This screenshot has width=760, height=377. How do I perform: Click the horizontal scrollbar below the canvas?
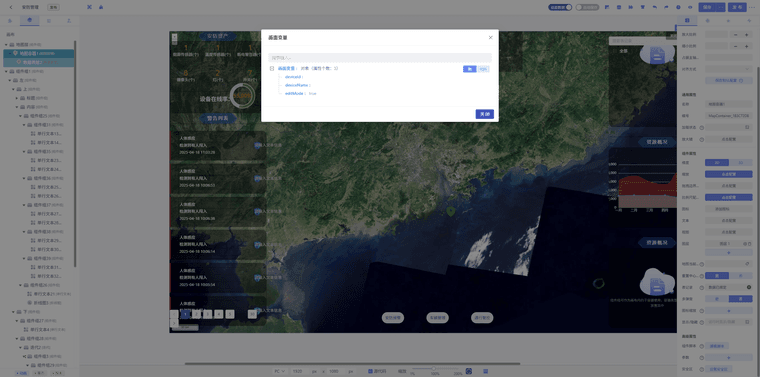tap(352, 363)
